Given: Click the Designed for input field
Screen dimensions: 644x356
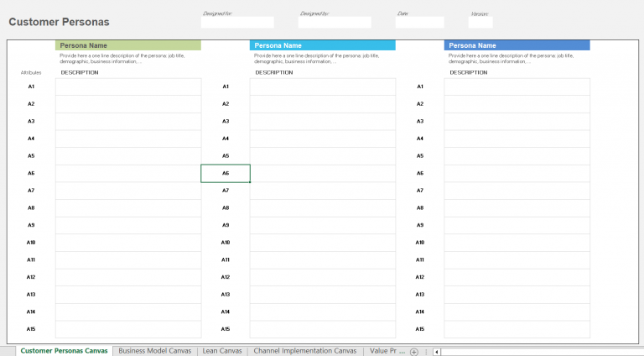Looking at the screenshot, I should (x=237, y=23).
